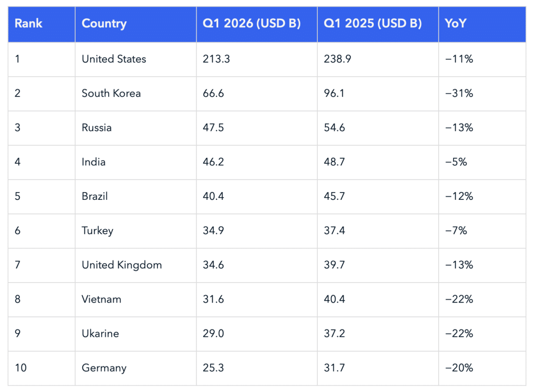The image size is (534, 392).
Task: Click the 213.3 value cell
Action: [216, 59]
